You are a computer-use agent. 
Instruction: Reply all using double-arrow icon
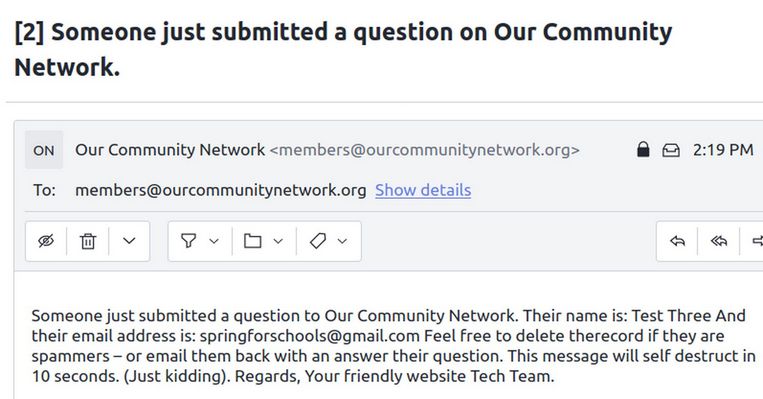pyautogui.click(x=719, y=241)
